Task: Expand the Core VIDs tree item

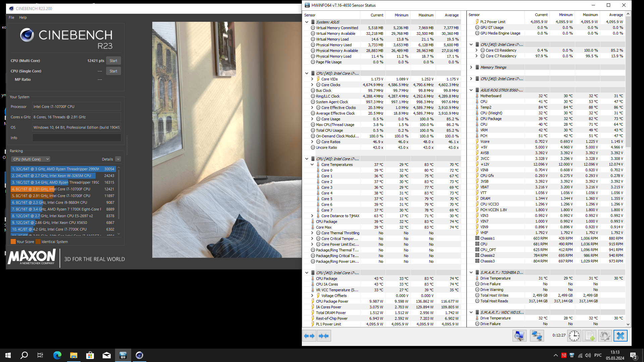Action: (x=312, y=79)
